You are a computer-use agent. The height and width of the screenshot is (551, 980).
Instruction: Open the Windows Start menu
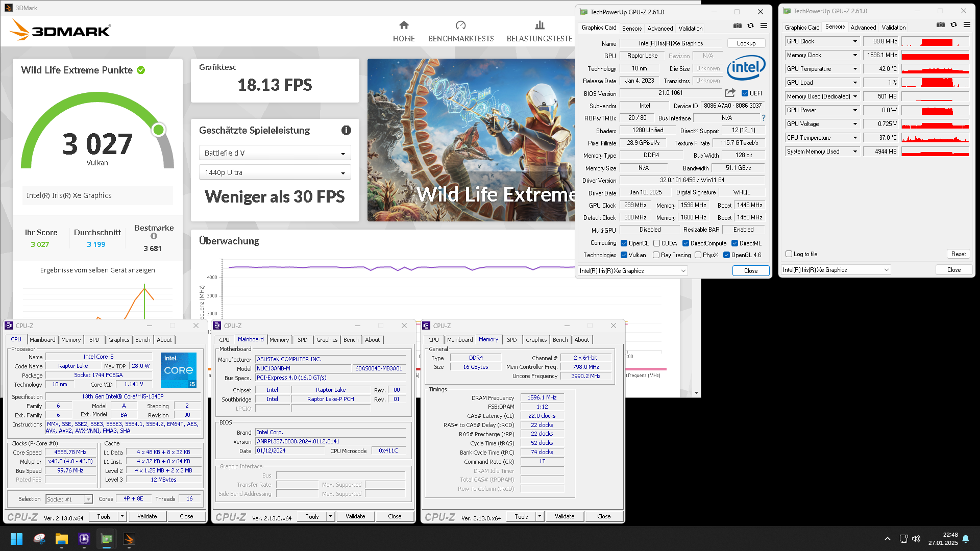[16, 539]
